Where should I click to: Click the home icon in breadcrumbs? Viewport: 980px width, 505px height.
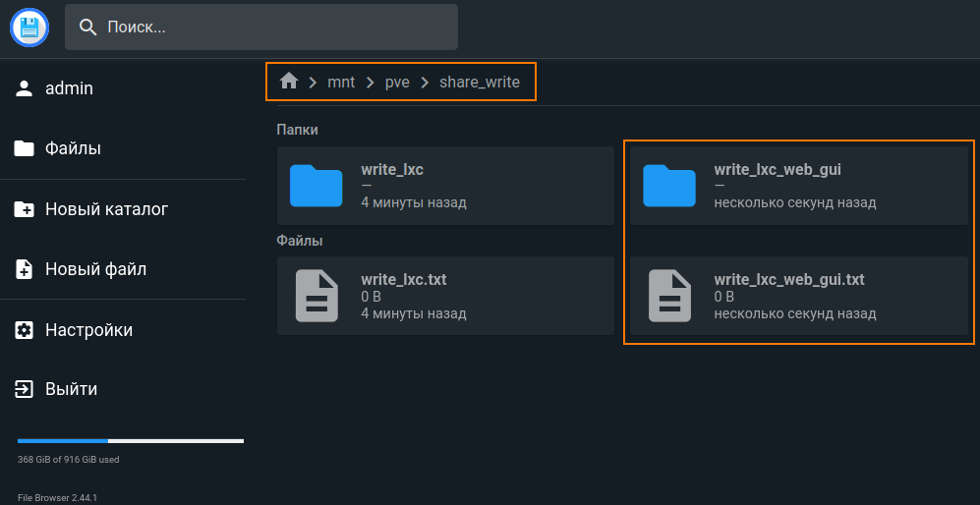point(288,82)
